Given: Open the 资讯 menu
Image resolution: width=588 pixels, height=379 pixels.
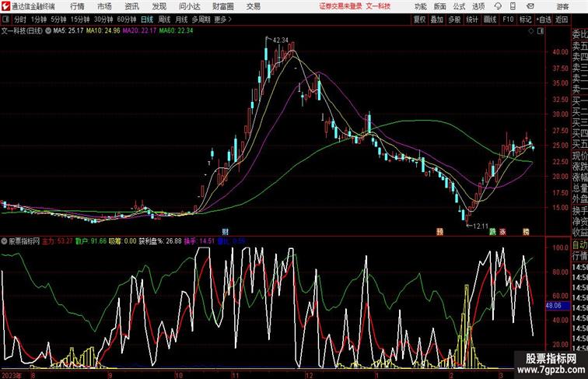Looking at the screenshot, I should point(131,6).
